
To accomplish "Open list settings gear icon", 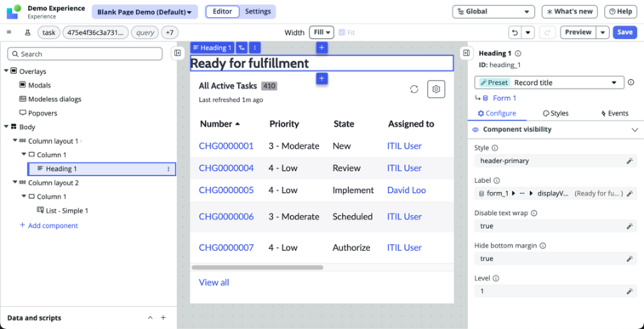I will click(436, 89).
